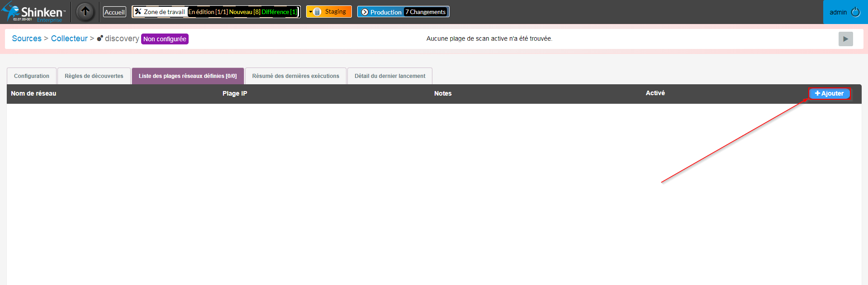Viewport: 868px width, 285px height.
Task: Open Résumé des dernières exécutions tab
Action: coord(295,76)
